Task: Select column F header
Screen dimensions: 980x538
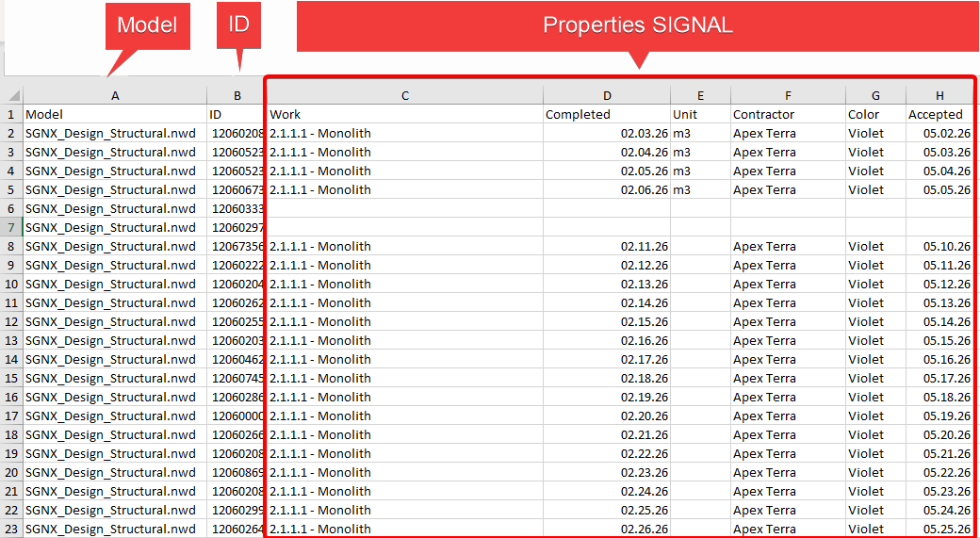Action: [x=788, y=95]
